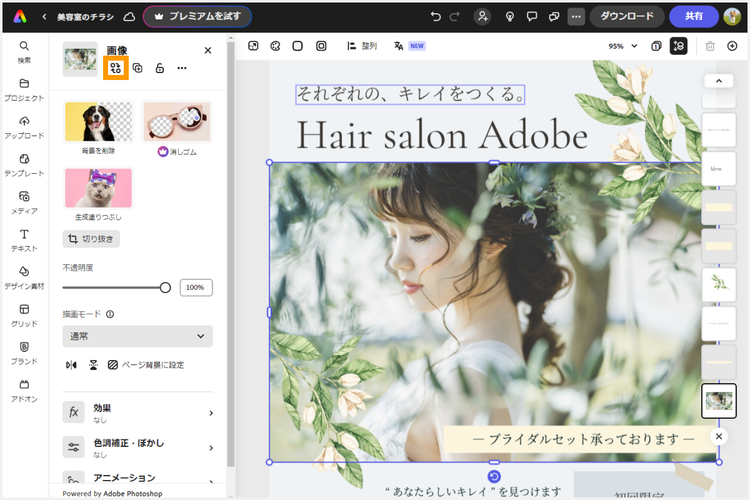Click the 100% opacity input field
Image resolution: width=750 pixels, height=500 pixels.
[x=196, y=288]
